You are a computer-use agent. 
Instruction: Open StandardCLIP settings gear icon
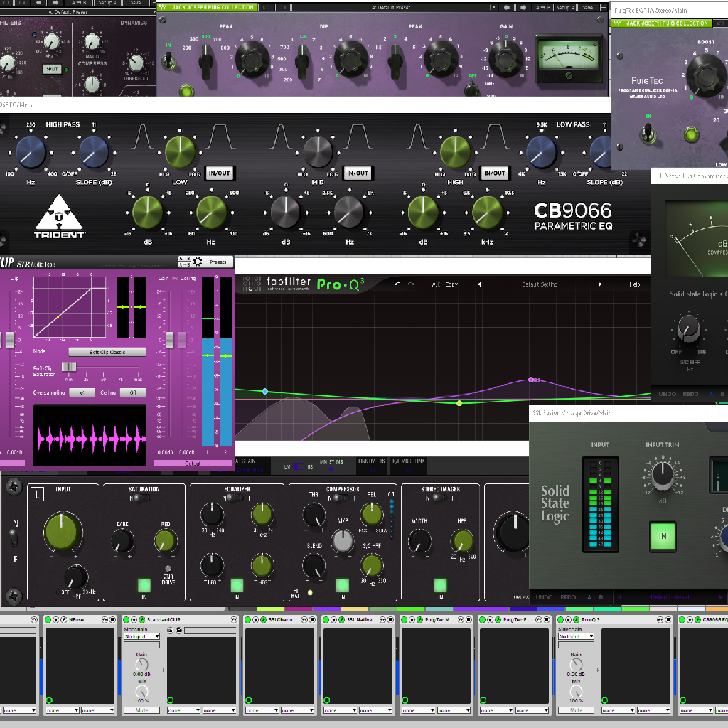pyautogui.click(x=198, y=262)
